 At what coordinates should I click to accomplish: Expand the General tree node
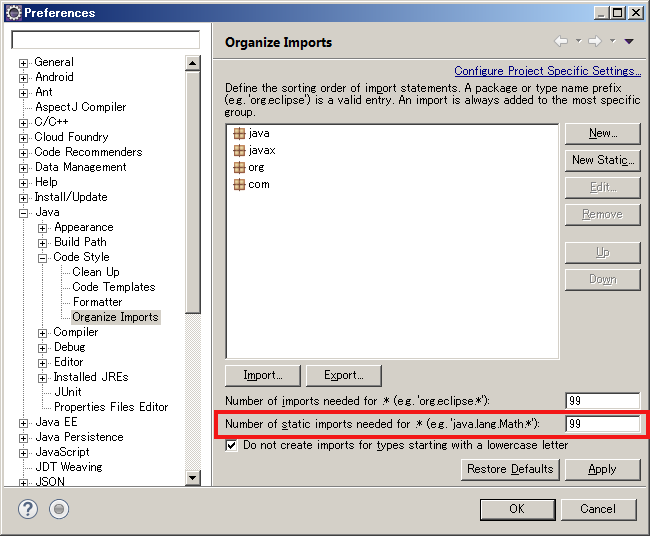pyautogui.click(x=23, y=63)
